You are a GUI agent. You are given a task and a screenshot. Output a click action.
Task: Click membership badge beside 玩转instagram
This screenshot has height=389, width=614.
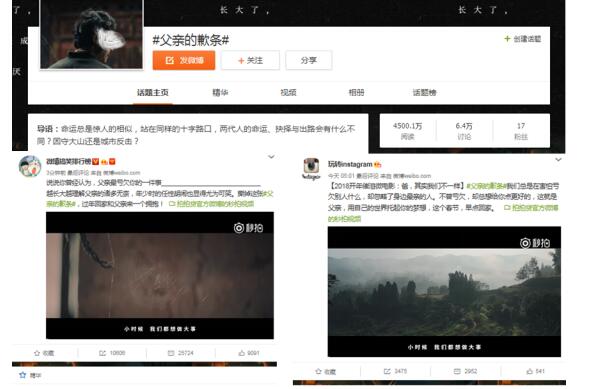(x=377, y=165)
